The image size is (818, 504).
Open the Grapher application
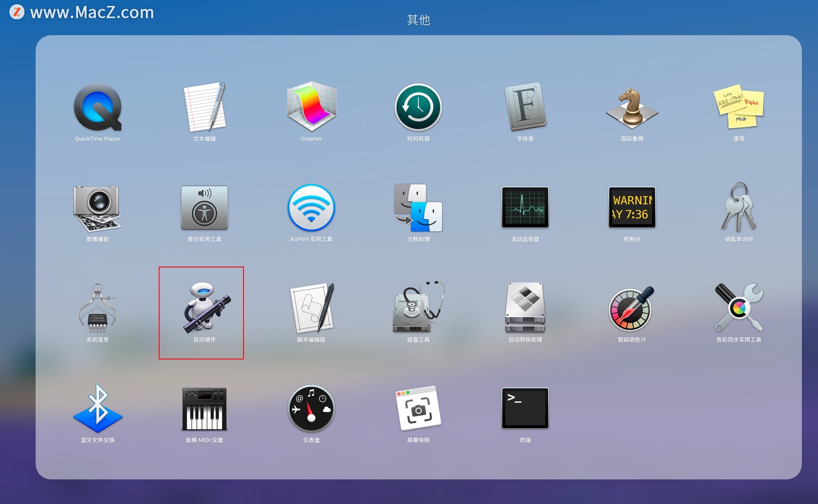click(x=311, y=107)
